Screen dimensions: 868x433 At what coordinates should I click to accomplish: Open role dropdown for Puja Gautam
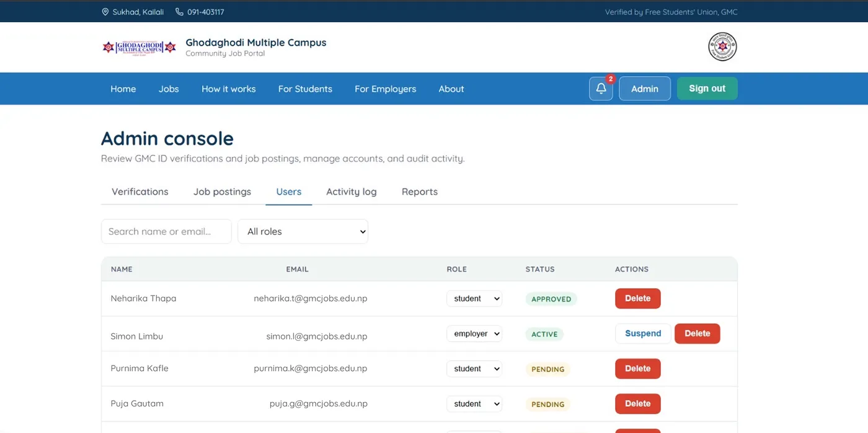click(x=474, y=404)
